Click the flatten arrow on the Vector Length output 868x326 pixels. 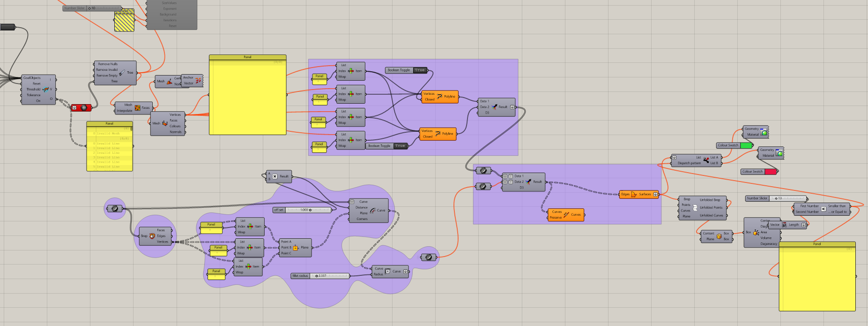click(x=804, y=225)
